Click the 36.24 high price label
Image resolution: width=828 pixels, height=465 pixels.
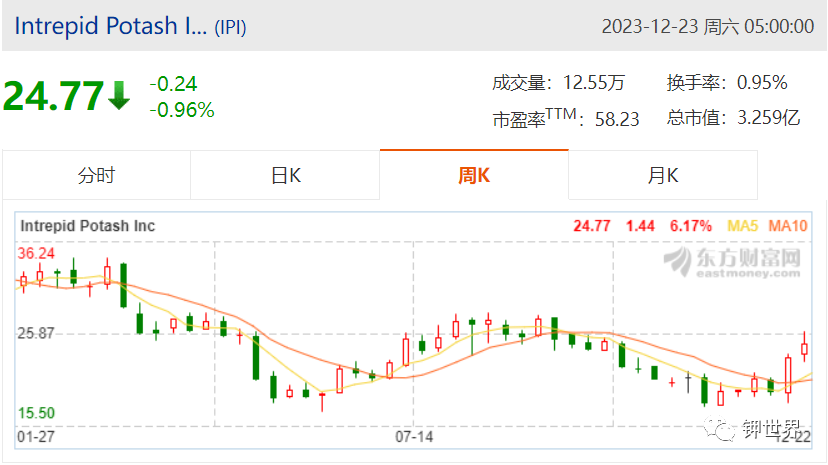click(36, 253)
